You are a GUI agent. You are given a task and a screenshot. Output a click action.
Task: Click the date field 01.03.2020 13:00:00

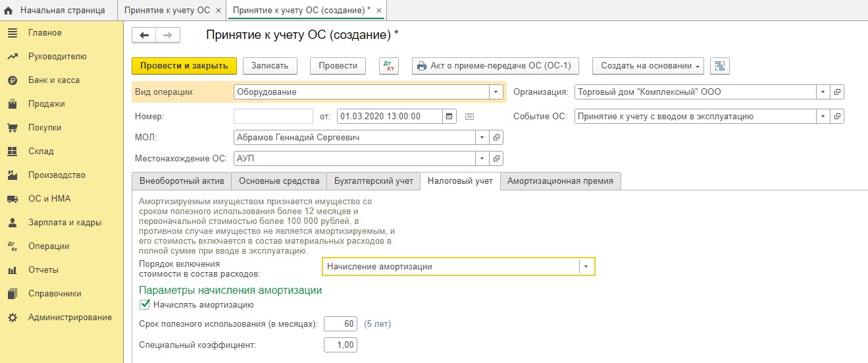click(390, 117)
